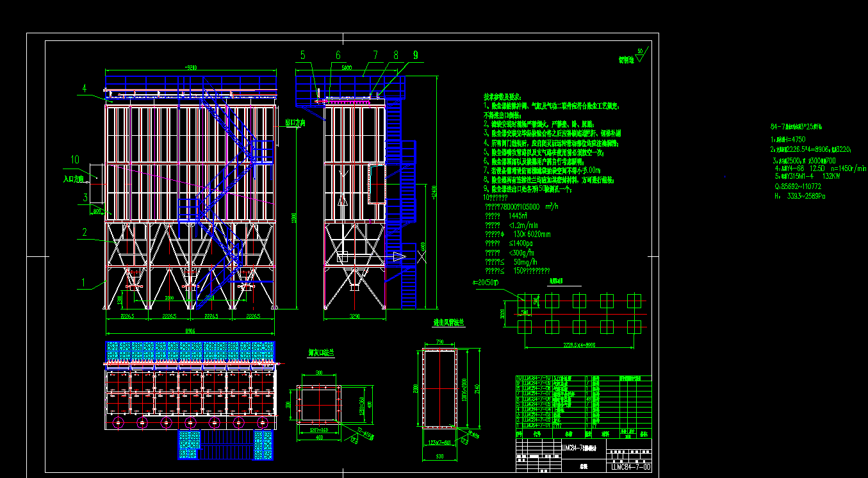Select the 出口方向 outlet direction label
Viewport: 868px width, 478px height.
coord(295,122)
